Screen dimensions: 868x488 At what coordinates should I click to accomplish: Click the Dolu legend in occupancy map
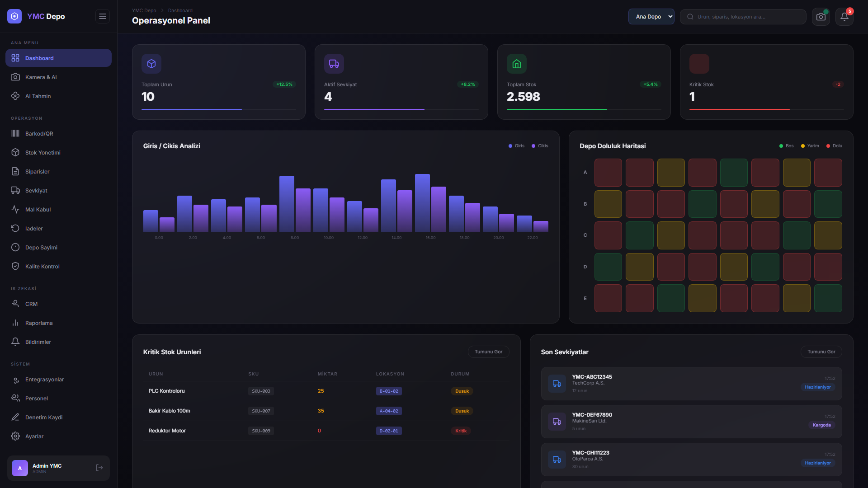(x=834, y=146)
